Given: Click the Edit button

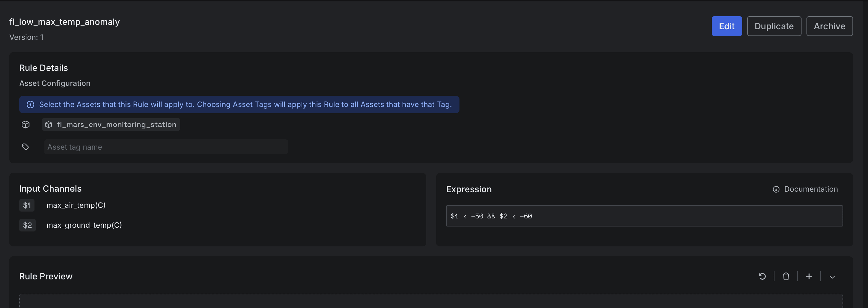Looking at the screenshot, I should click(x=726, y=26).
